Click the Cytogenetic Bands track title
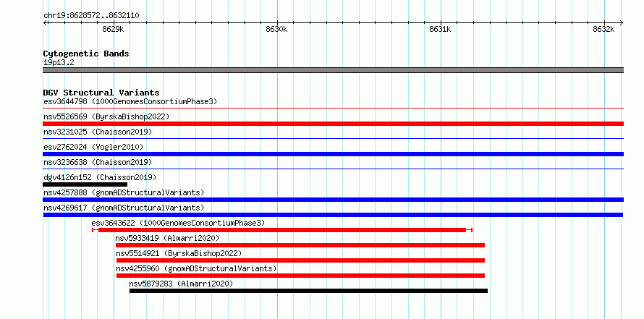 point(86,54)
